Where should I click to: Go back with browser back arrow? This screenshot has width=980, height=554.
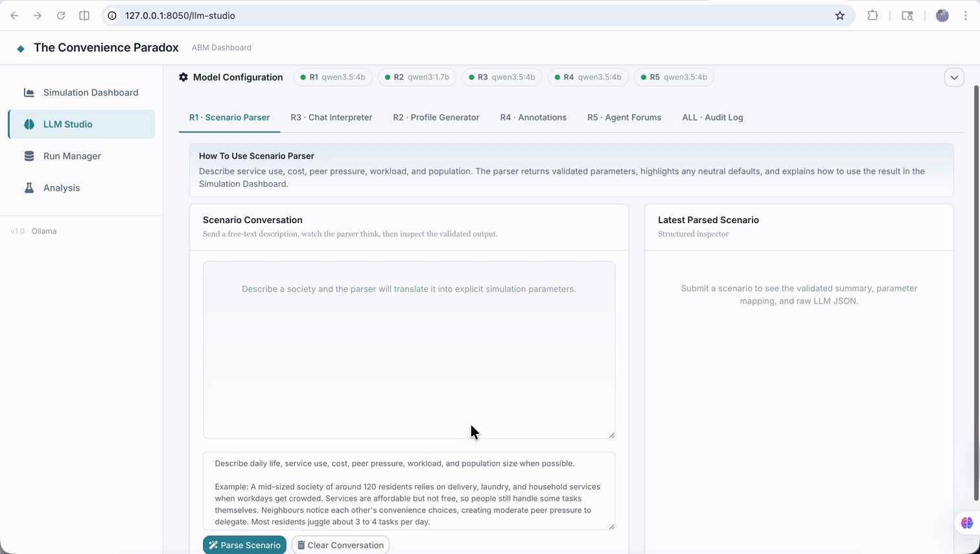14,16
